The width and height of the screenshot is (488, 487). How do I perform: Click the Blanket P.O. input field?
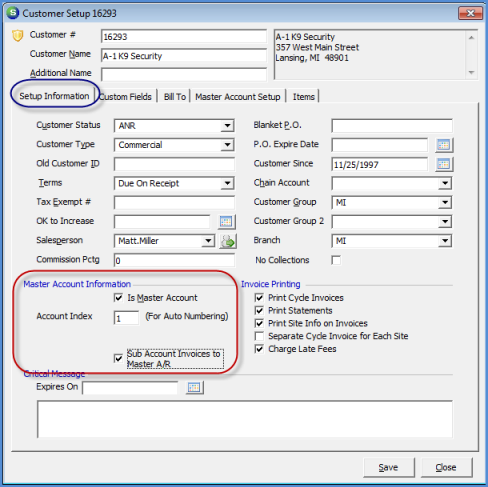[x=392, y=126]
